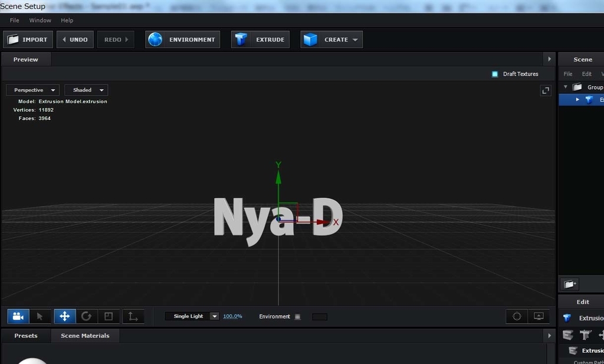This screenshot has height=364, width=604.
Task: Click the Extrude button
Action: tap(260, 40)
